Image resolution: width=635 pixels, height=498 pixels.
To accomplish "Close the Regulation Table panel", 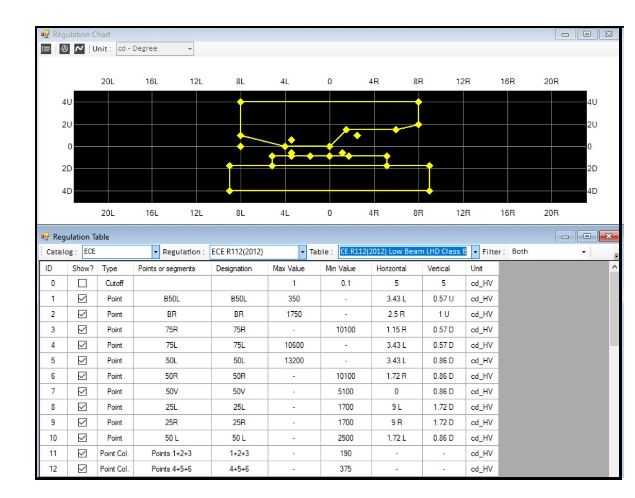I will click(x=608, y=236).
